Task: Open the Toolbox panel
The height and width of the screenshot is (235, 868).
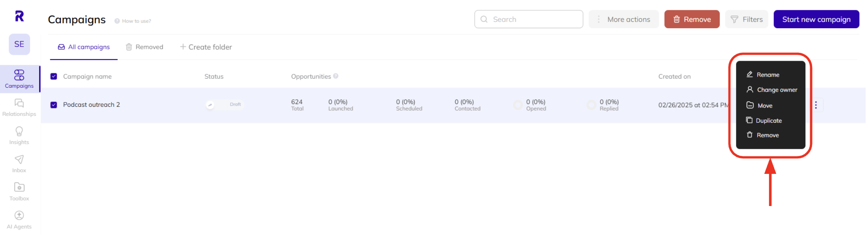Action: (x=19, y=191)
